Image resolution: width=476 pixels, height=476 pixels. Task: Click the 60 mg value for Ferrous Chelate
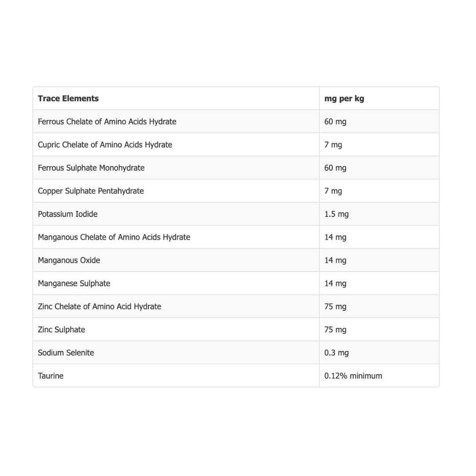tap(335, 122)
